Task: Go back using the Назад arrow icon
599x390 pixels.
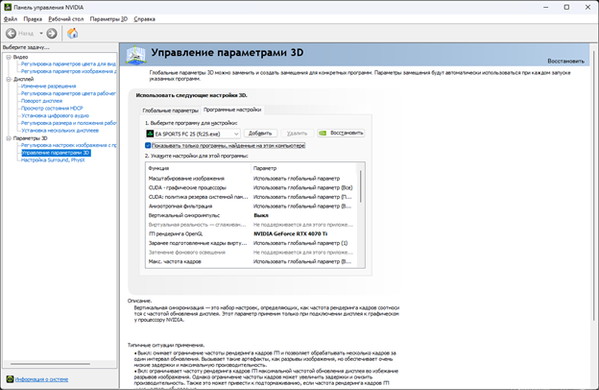Action: 11,34
